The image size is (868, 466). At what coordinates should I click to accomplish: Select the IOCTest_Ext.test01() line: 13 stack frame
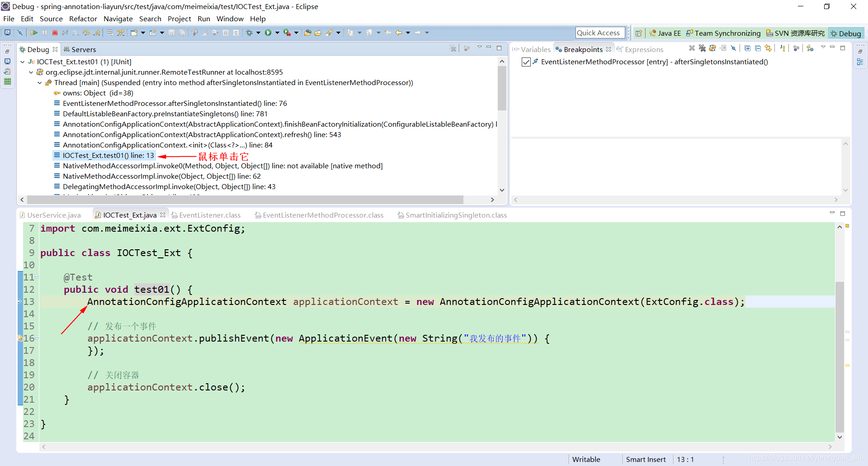coord(108,156)
